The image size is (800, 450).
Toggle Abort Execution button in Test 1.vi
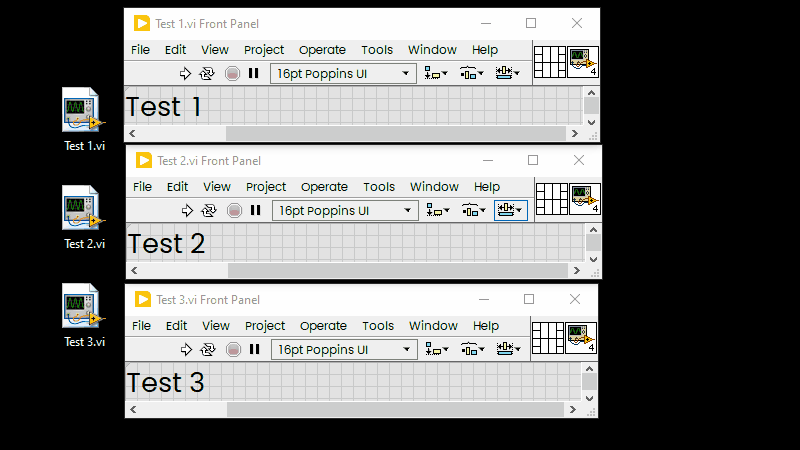[232, 73]
